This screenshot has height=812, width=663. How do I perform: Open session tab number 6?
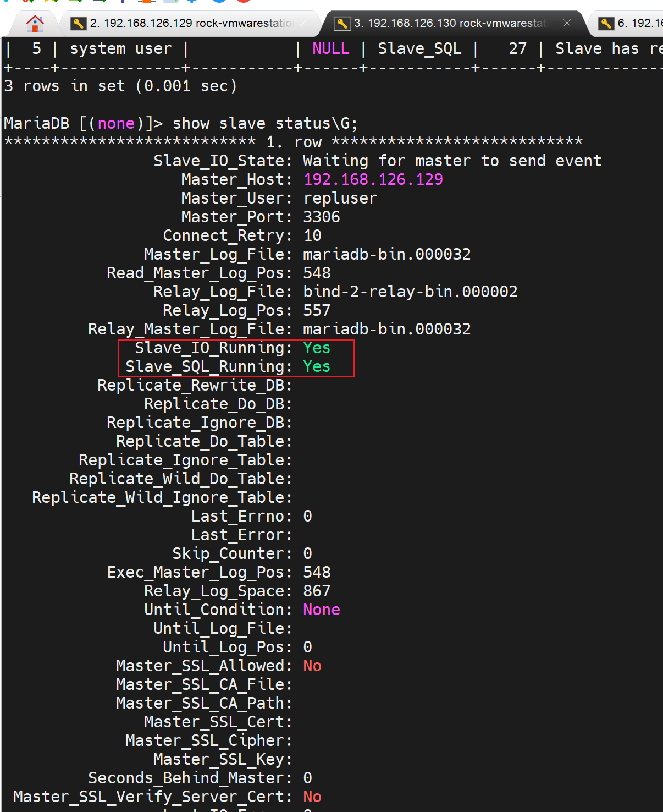(x=639, y=23)
